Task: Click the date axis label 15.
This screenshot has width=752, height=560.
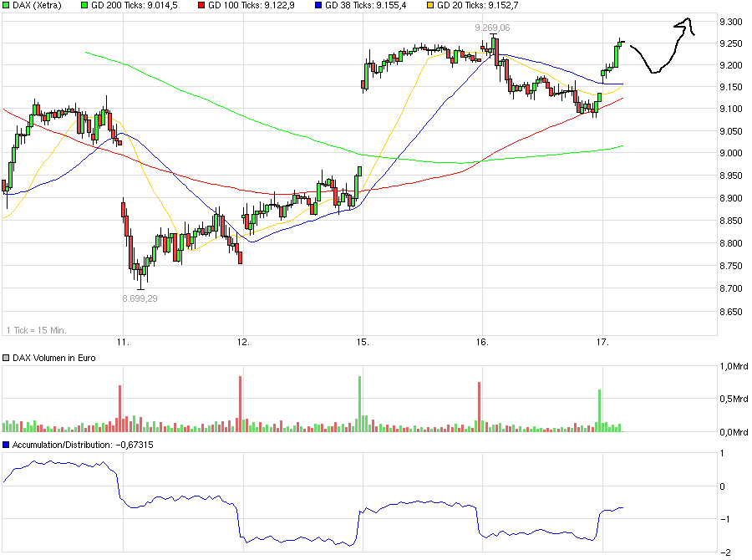Action: tap(363, 342)
